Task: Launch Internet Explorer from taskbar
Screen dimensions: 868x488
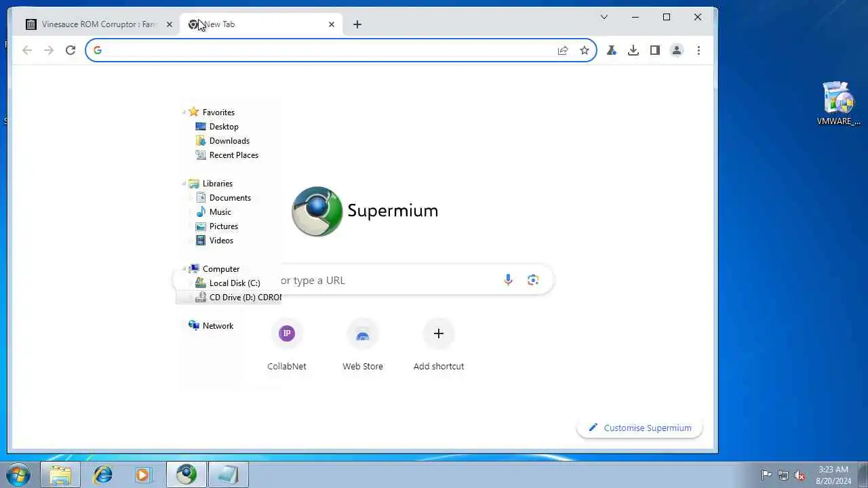Action: click(x=103, y=474)
